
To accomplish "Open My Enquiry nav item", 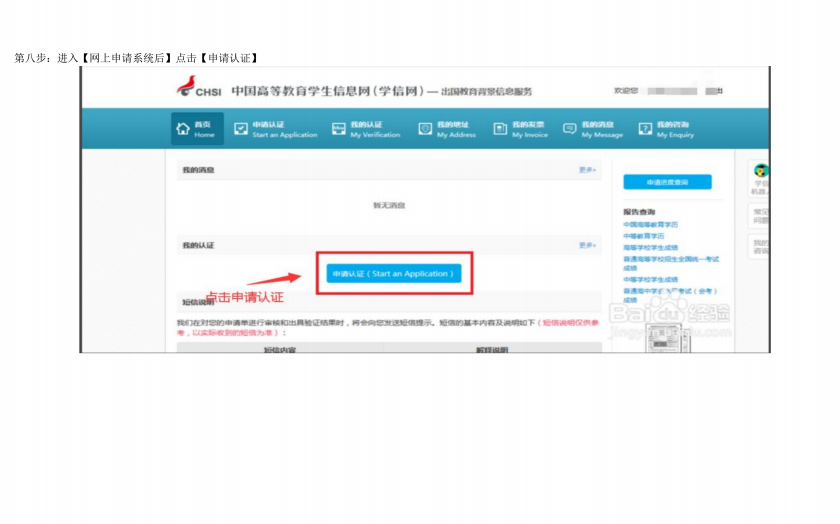I will point(666,129).
